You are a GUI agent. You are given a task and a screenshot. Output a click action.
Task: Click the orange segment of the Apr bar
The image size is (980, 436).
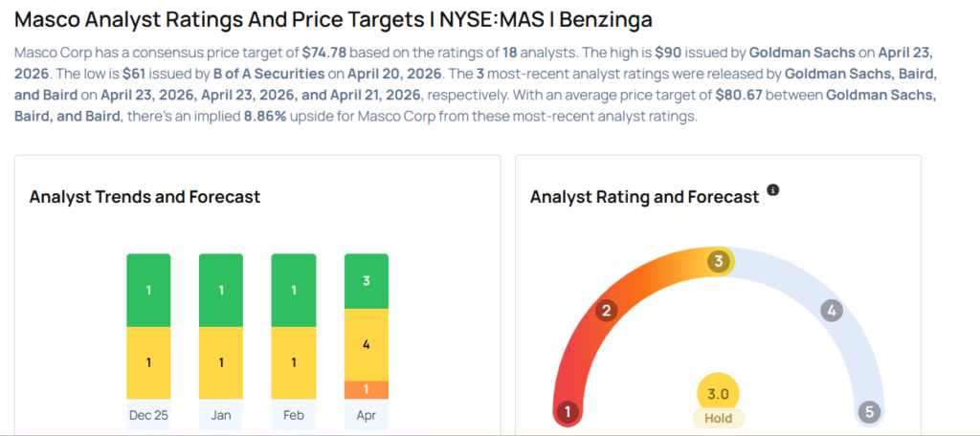tap(367, 390)
